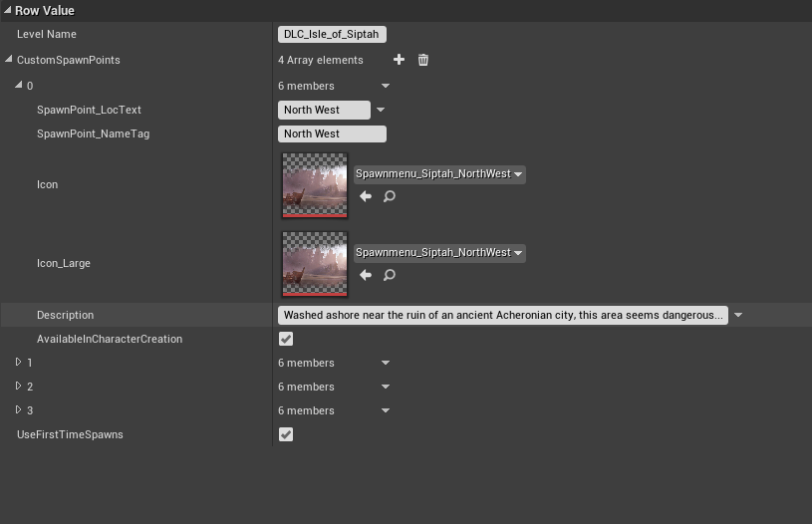
Task: Open SpawnPoint_LocText dropdown arrow
Action: tap(381, 110)
